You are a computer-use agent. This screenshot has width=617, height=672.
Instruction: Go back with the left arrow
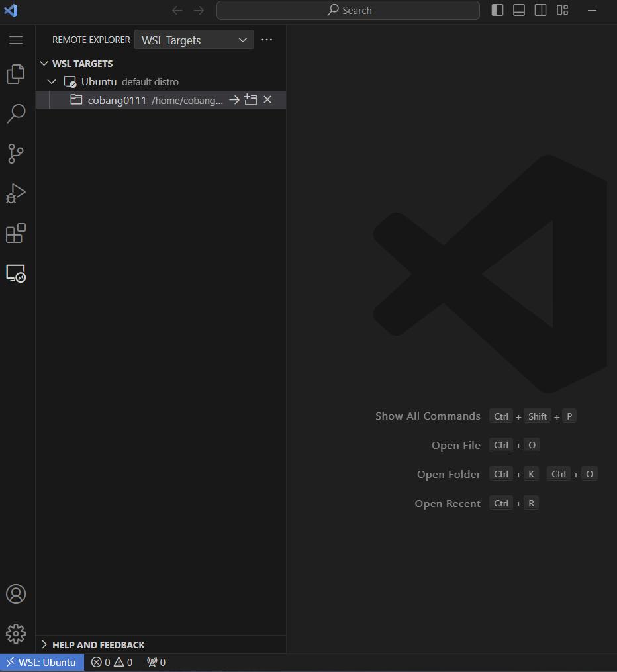[177, 11]
